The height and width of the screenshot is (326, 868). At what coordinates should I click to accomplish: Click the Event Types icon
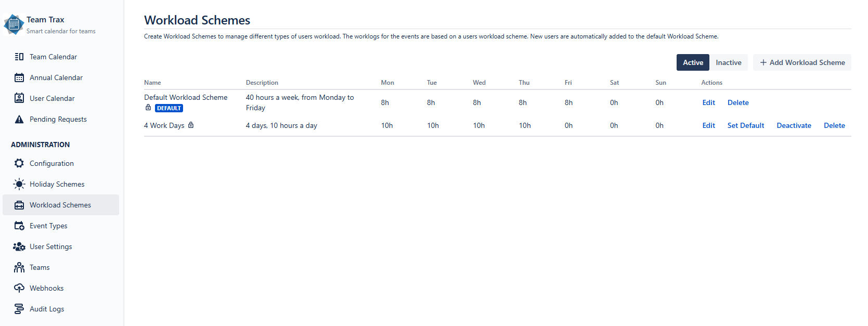click(19, 226)
